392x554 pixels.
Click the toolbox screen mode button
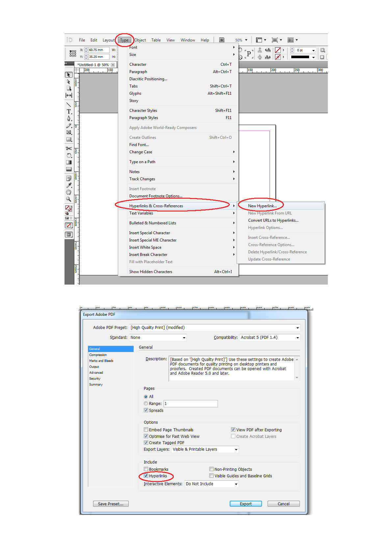[68, 235]
